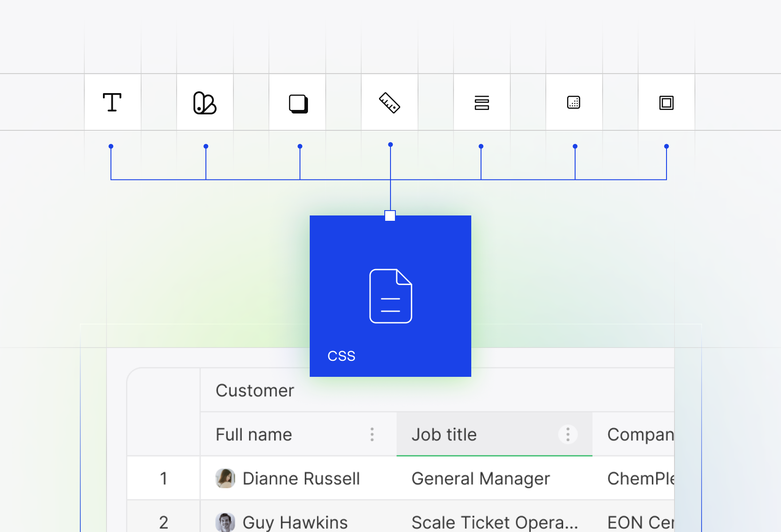Click the white connector handle above CSS tile
Screen dimensions: 781x532
[390, 216]
